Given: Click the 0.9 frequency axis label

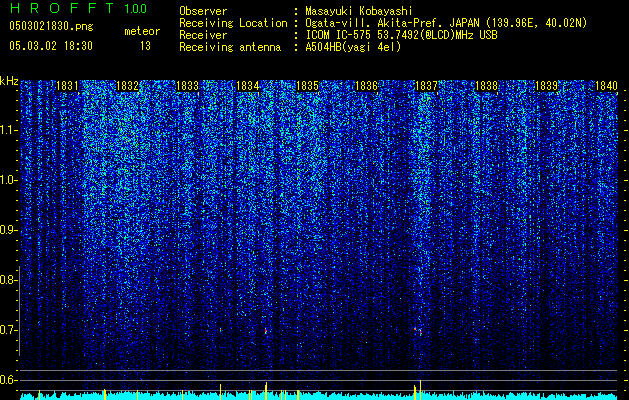Looking at the screenshot, I should [8, 230].
